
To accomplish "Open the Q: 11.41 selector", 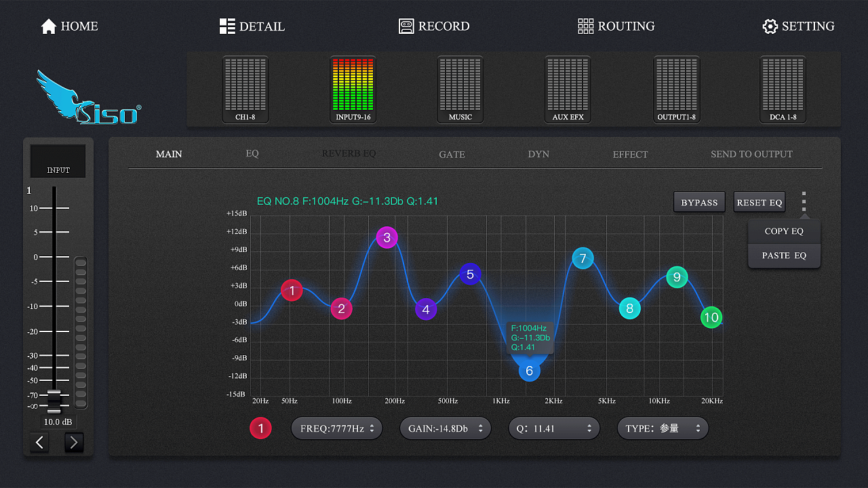I will pyautogui.click(x=554, y=428).
